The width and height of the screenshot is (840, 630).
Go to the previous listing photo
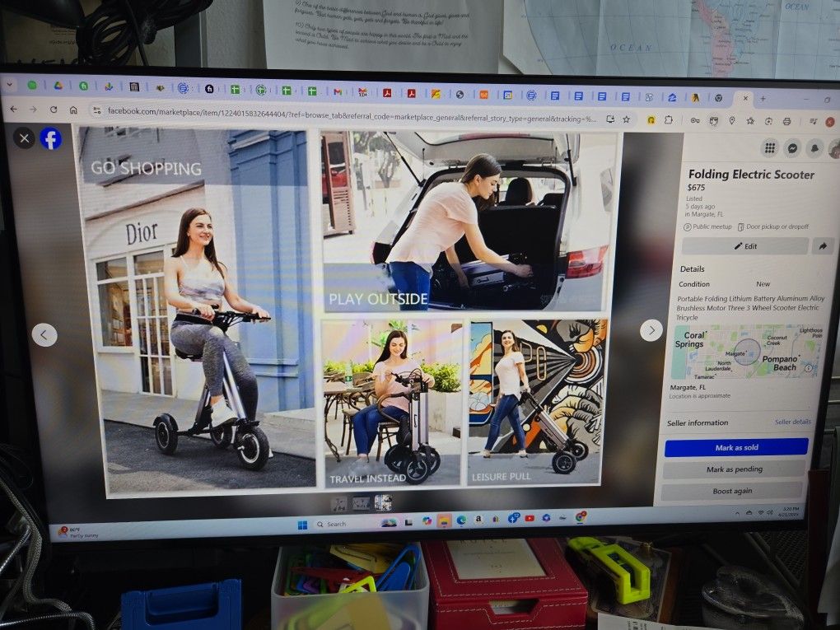point(44,334)
